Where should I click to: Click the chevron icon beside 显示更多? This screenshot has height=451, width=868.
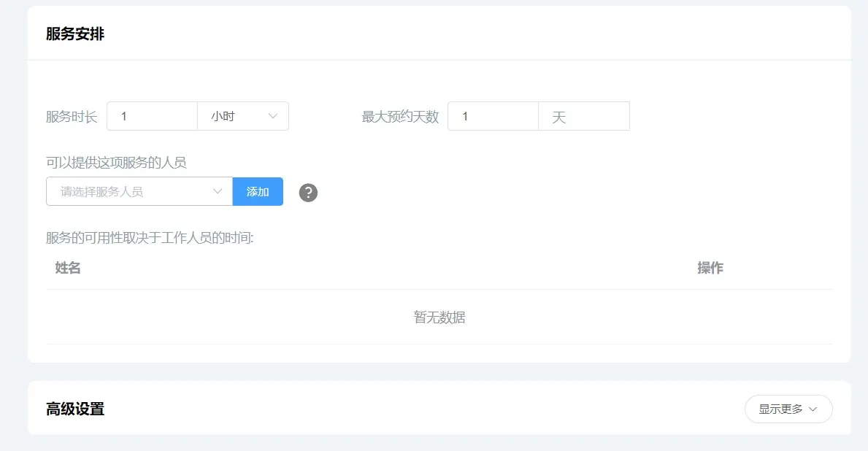click(813, 409)
